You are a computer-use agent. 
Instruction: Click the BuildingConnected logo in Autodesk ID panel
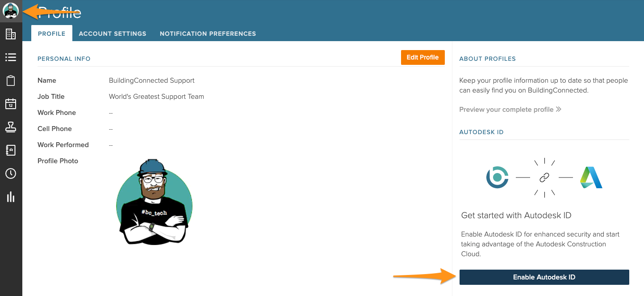tap(497, 178)
